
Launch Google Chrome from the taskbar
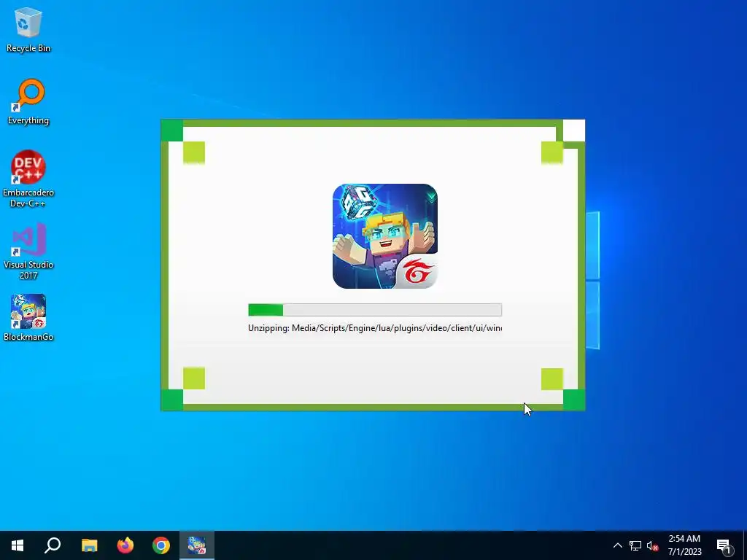161,545
